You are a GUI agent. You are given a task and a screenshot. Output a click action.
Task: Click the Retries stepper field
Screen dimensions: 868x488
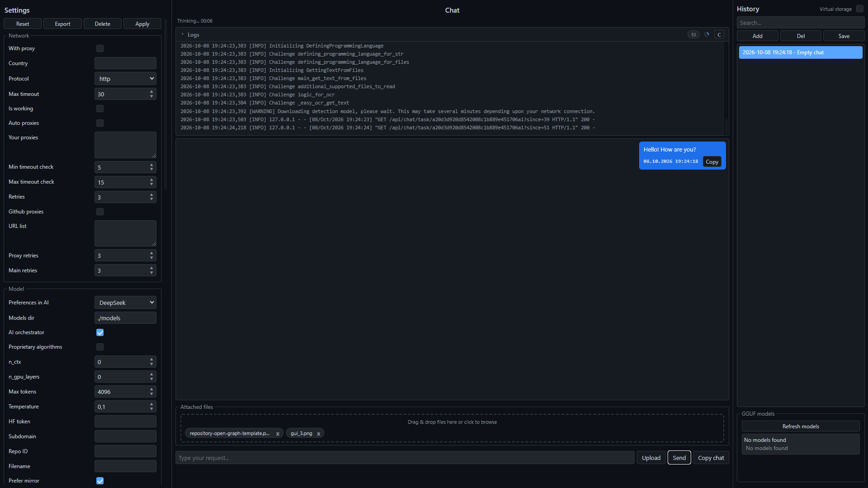point(125,197)
